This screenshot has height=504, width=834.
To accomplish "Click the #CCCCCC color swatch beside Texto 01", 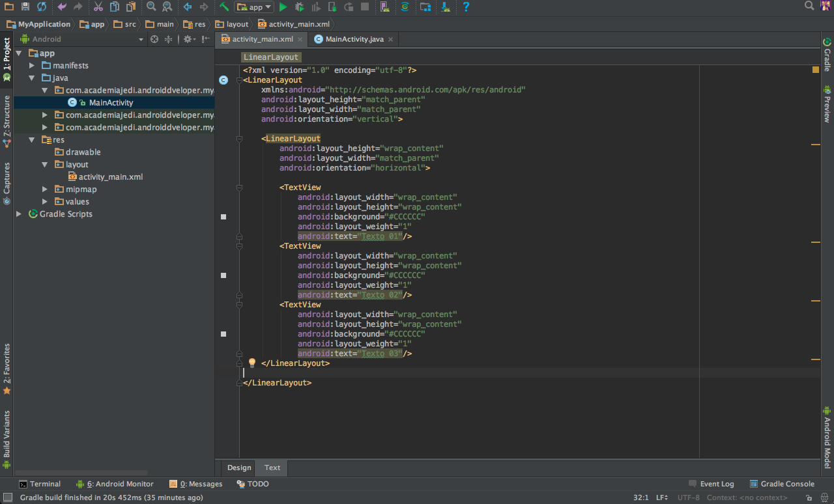I will [223, 217].
